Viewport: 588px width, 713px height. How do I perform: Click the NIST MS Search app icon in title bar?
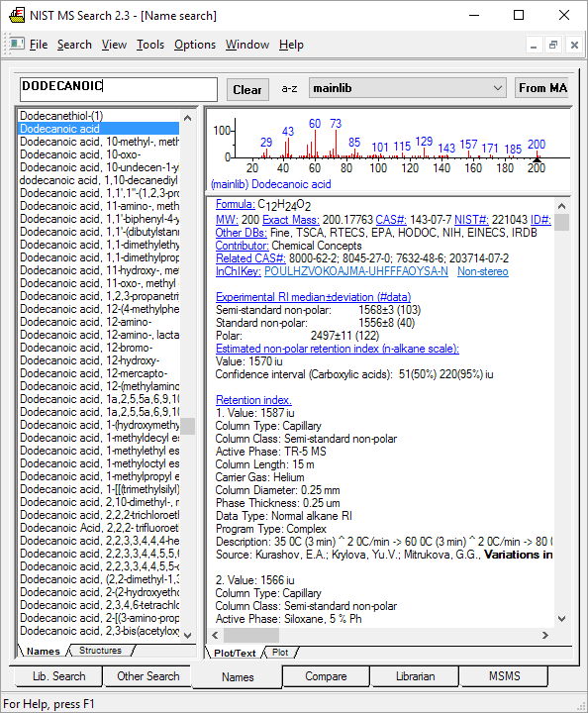coord(17,15)
